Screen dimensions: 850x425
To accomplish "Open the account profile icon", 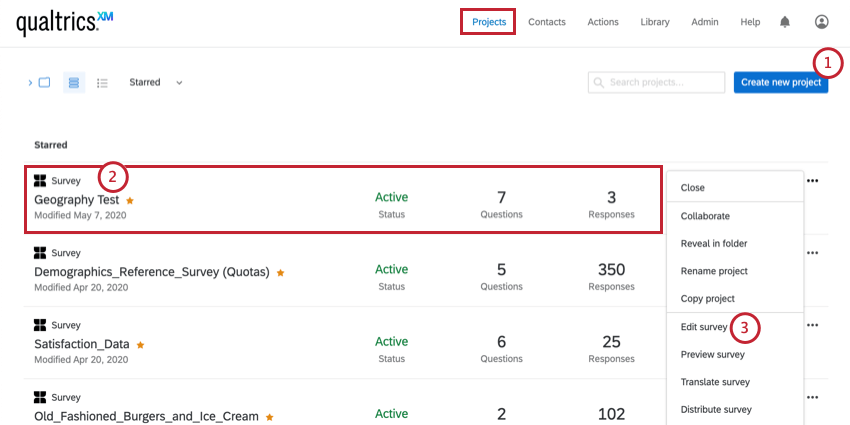I will [821, 22].
